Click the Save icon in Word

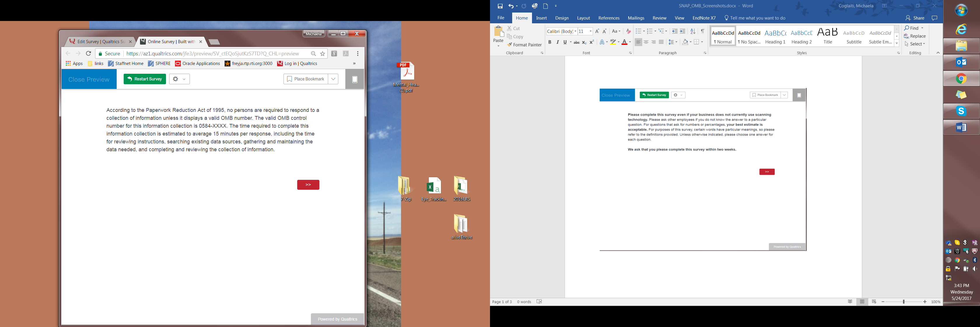(500, 6)
